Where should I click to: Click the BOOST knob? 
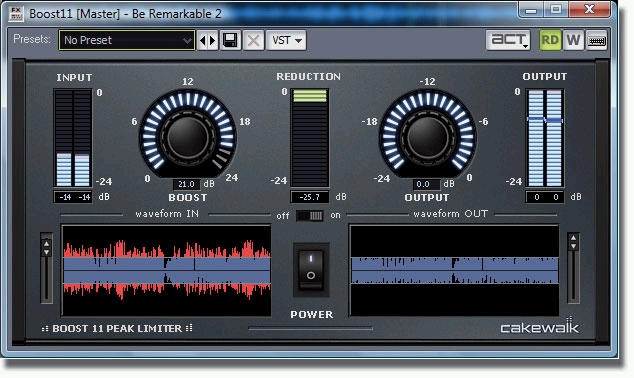tap(188, 137)
